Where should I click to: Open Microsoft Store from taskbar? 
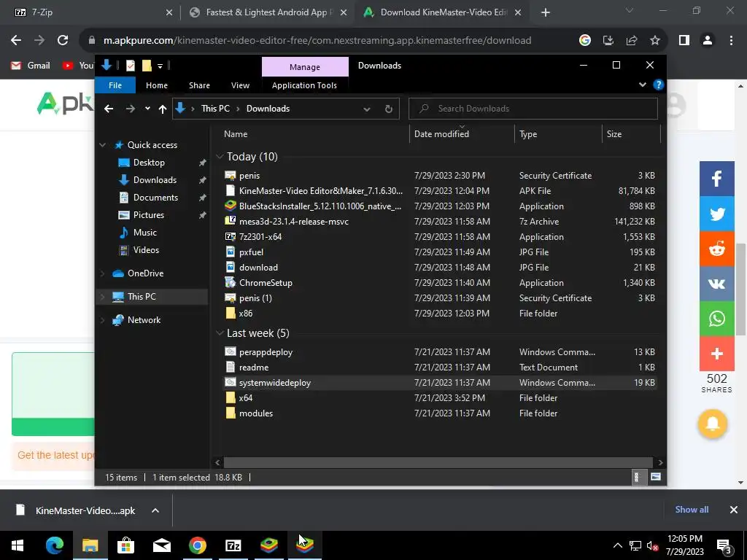(x=125, y=545)
